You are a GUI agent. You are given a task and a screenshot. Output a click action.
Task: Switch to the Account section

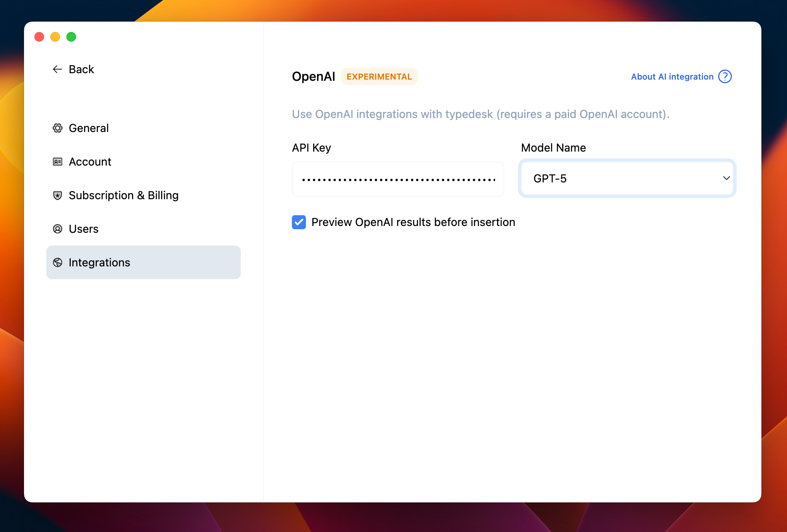point(90,162)
